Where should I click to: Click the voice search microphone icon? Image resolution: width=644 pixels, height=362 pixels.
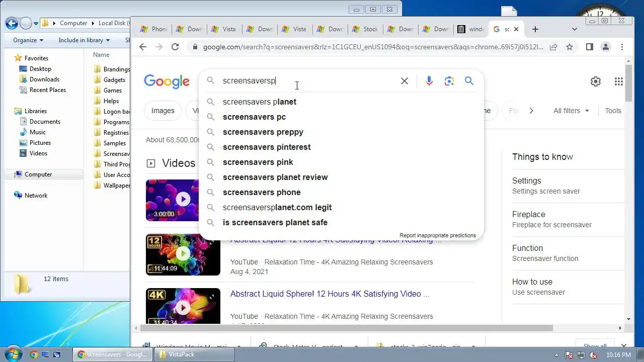click(x=429, y=81)
